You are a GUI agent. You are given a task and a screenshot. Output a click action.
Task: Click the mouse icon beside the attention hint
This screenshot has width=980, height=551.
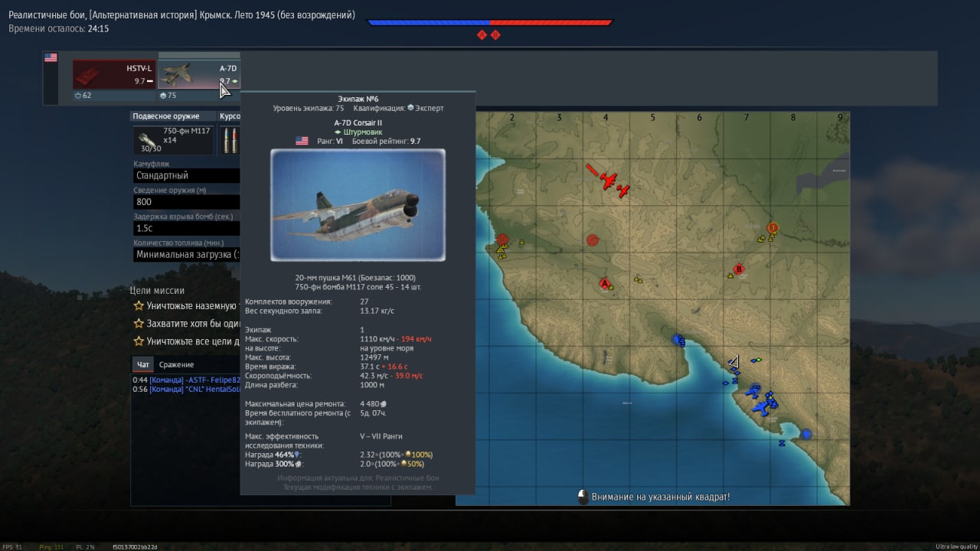(x=583, y=497)
